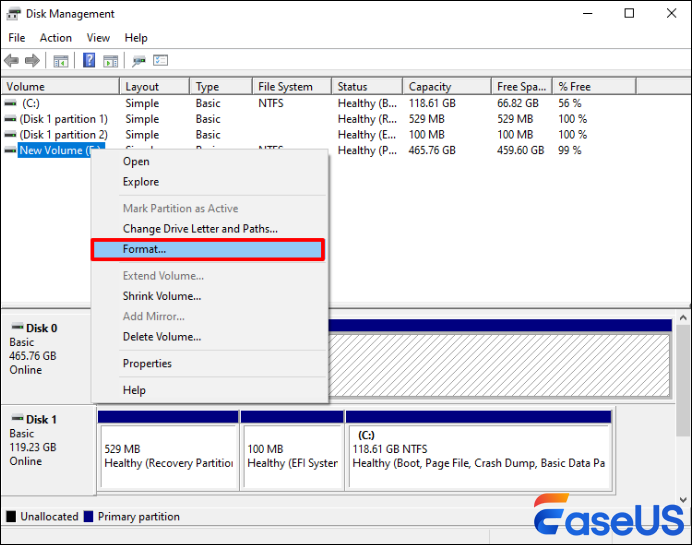Click Delete Volume... menu entry
692x545 pixels.
(x=162, y=337)
